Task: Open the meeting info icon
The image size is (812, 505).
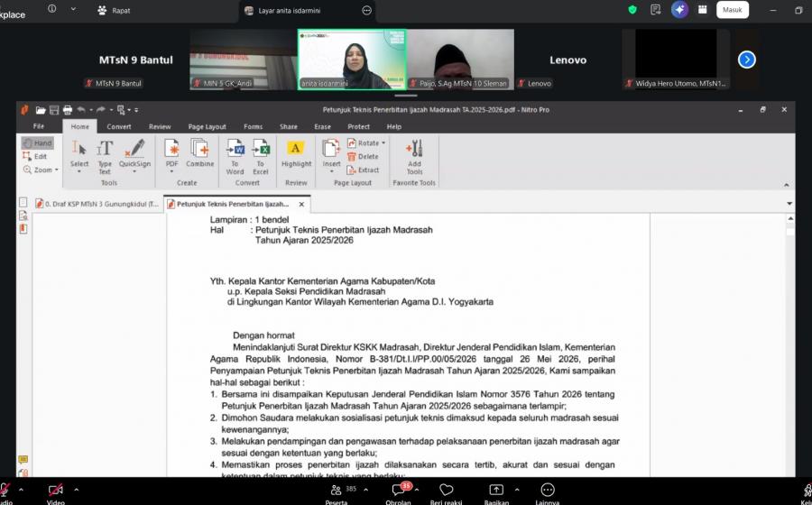Action: 51,9
